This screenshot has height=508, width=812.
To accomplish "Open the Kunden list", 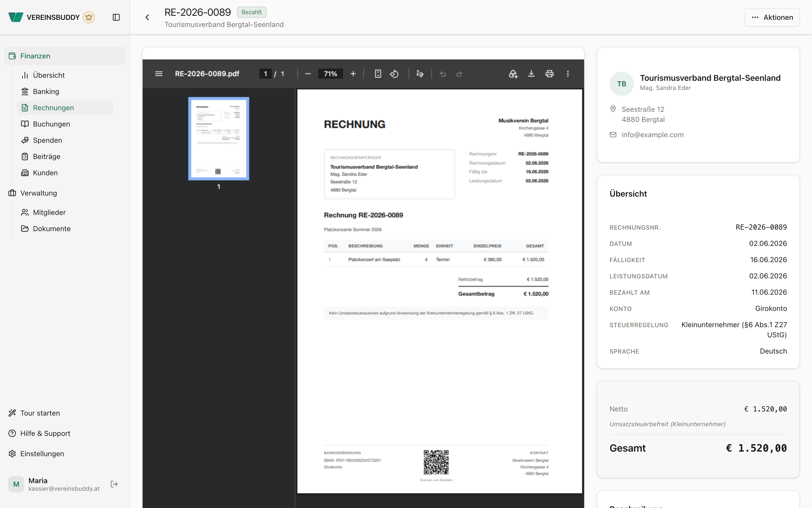I will coord(65,173).
